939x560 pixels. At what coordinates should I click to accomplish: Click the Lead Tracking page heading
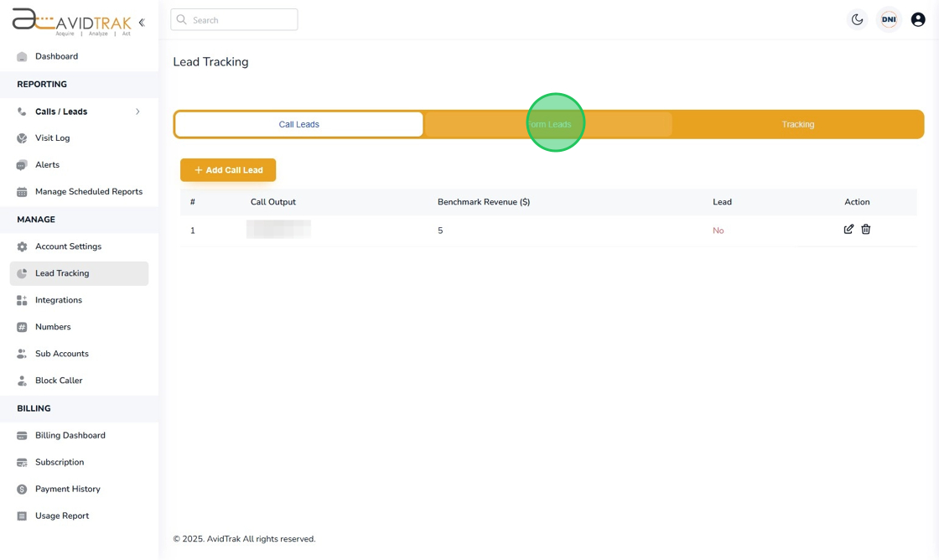[210, 62]
